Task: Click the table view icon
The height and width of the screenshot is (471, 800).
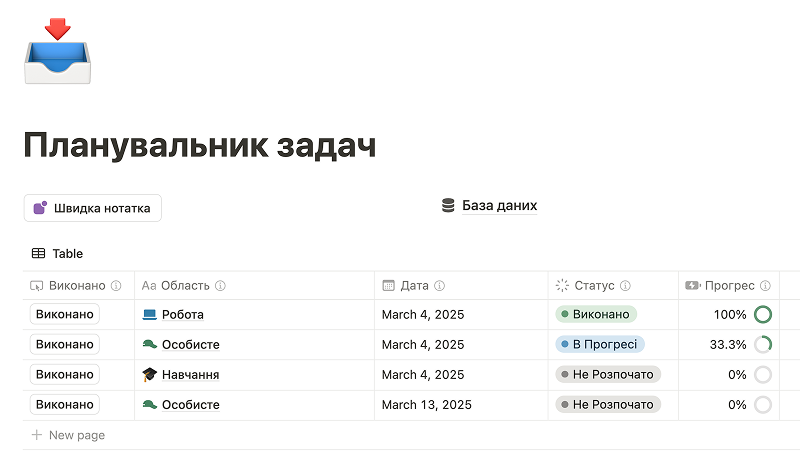Action: coord(38,253)
